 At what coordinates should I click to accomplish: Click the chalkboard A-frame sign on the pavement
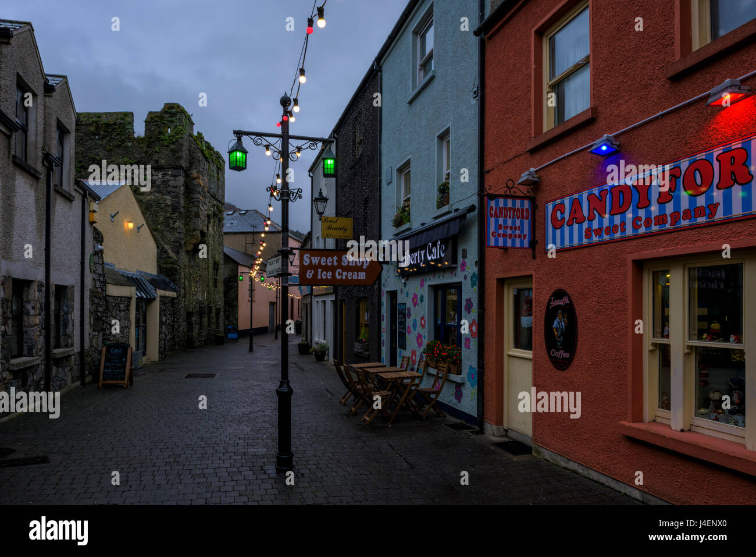[x=115, y=364]
